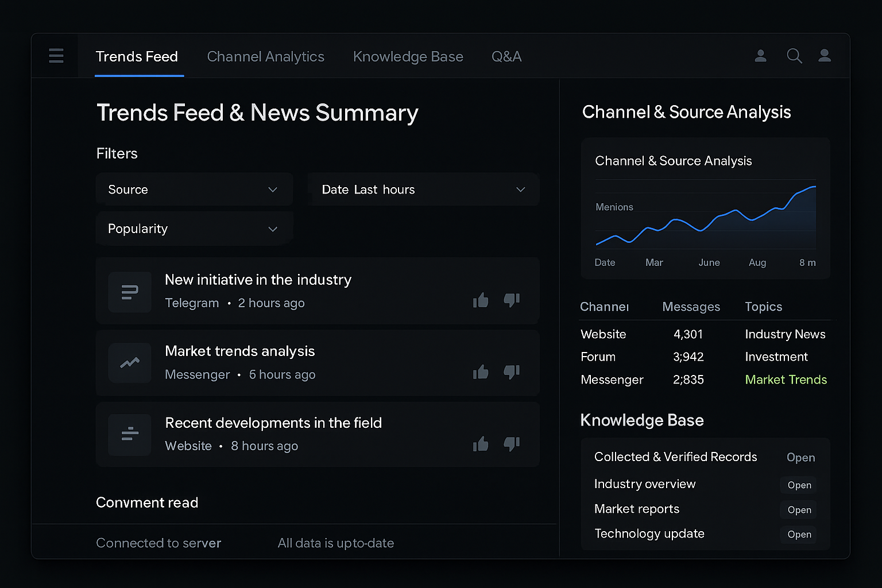Click the document icon beside New initiative

click(x=130, y=292)
